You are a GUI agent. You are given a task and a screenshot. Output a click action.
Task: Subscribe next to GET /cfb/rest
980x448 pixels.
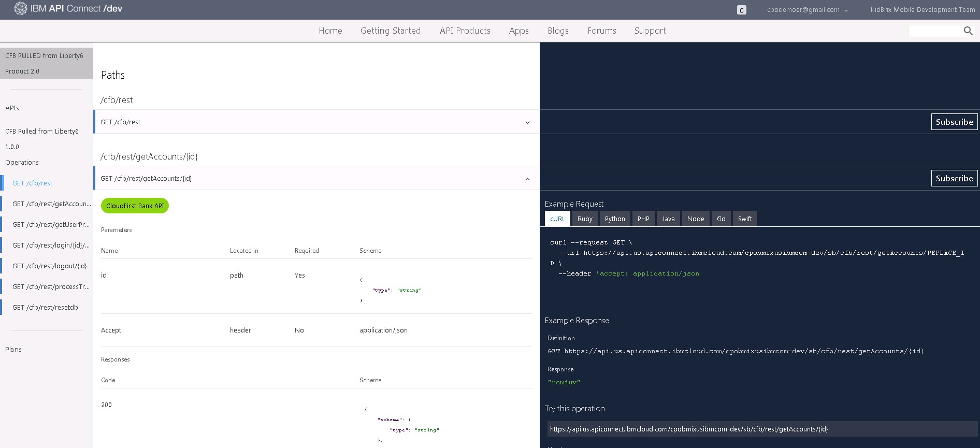coord(954,122)
